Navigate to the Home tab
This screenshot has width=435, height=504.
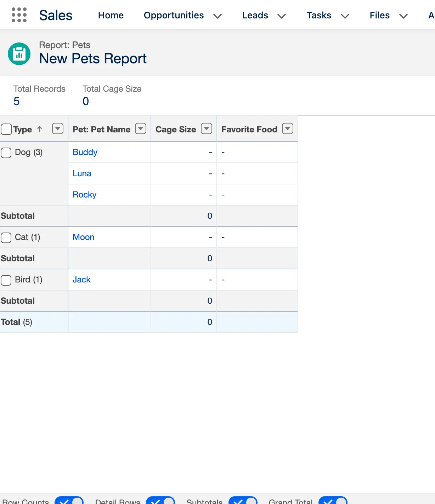click(111, 15)
